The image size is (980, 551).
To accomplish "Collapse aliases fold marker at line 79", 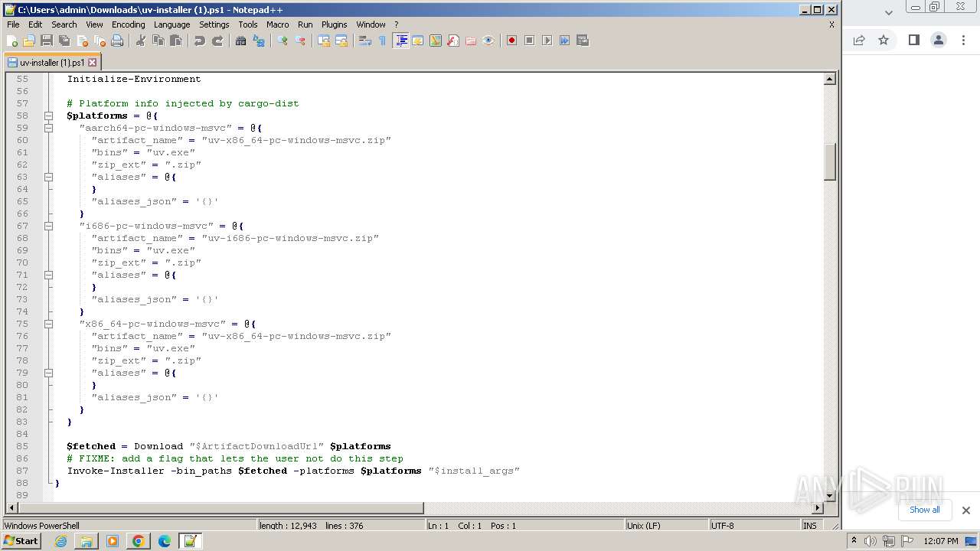I will tap(48, 373).
